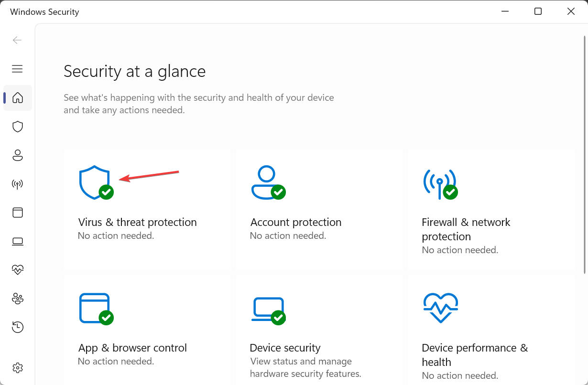Screen dimensions: 588x385
Task: Click the Windows Security title bar label
Action: pyautogui.click(x=44, y=11)
